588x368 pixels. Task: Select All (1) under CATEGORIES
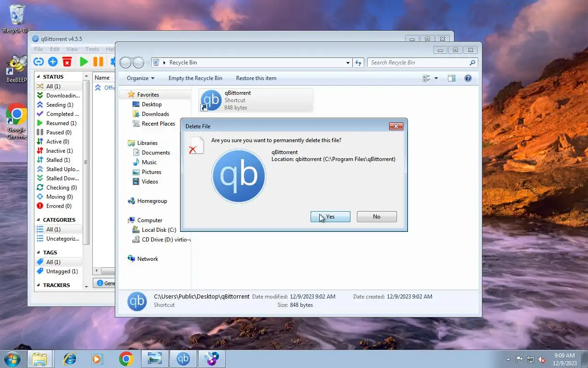tap(58, 230)
